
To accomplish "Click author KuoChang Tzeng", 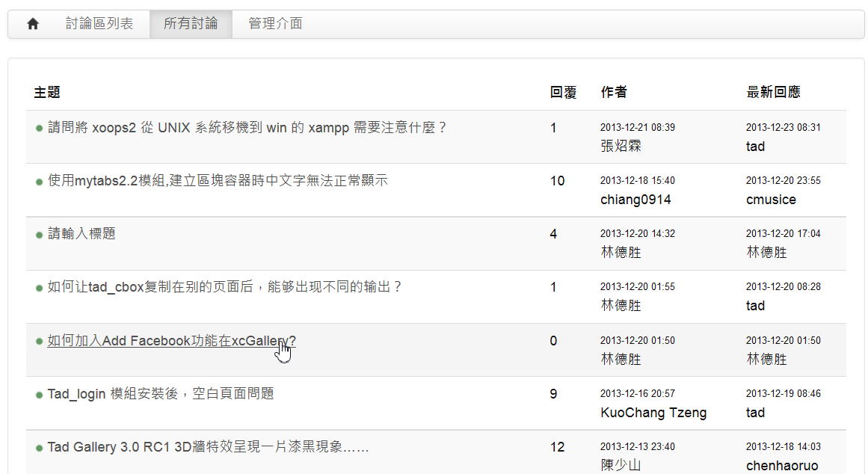I will [x=653, y=413].
